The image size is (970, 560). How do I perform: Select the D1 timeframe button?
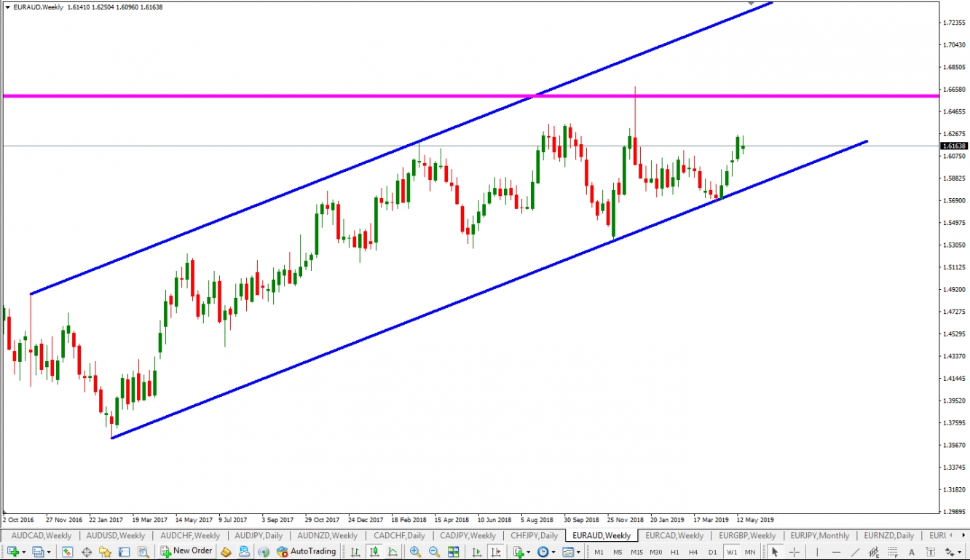pos(712,552)
